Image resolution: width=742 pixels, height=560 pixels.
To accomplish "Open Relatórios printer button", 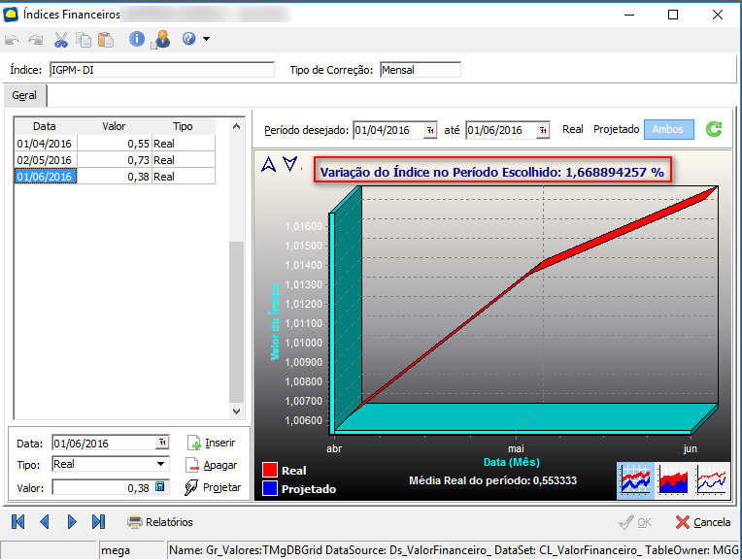I will point(160,522).
